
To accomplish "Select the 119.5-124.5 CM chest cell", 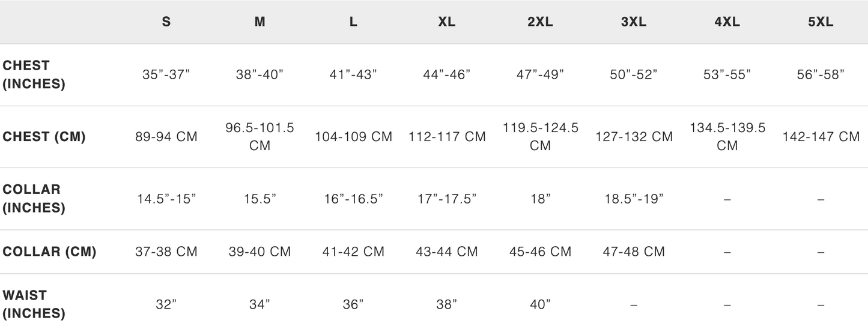I will pyautogui.click(x=540, y=137).
